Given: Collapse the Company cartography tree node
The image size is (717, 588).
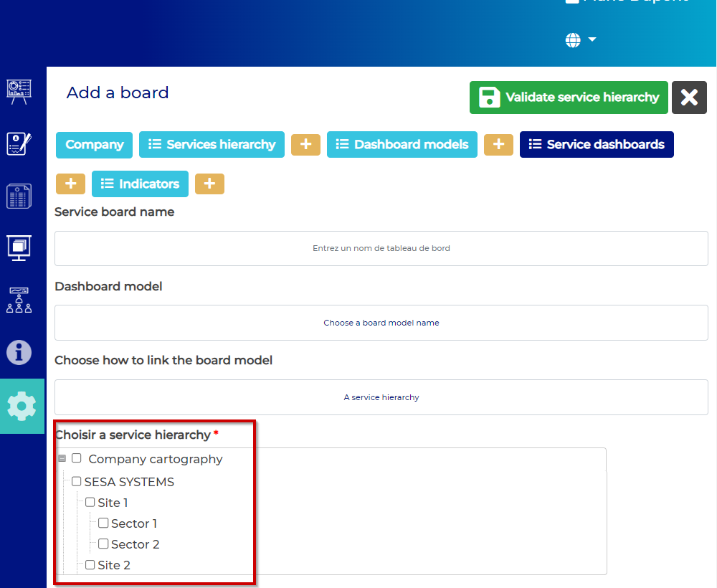Looking at the screenshot, I should [62, 459].
